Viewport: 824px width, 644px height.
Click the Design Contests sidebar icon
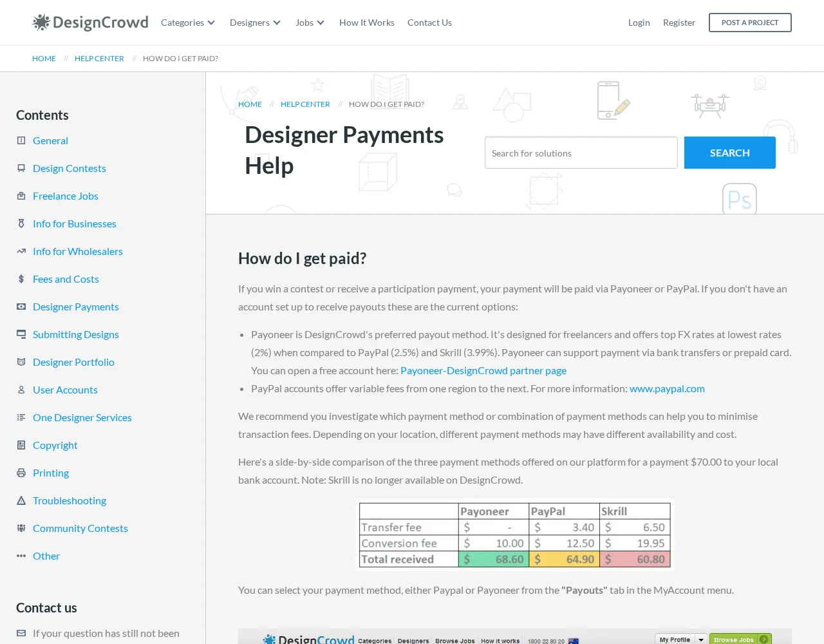21,168
